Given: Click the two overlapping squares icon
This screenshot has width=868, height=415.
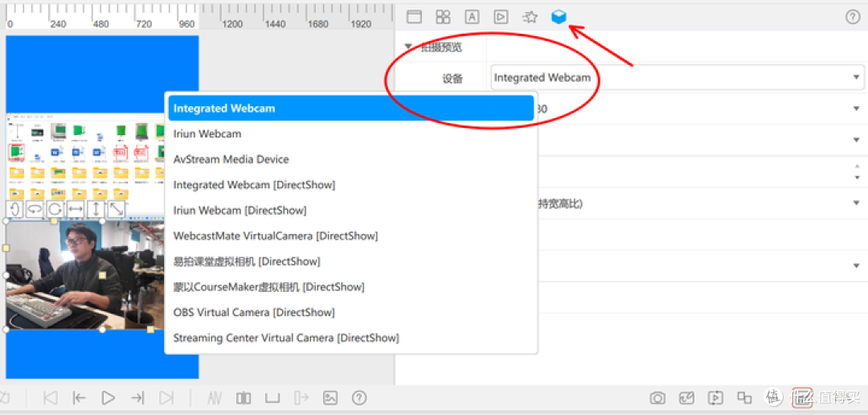Looking at the screenshot, I should [x=744, y=397].
